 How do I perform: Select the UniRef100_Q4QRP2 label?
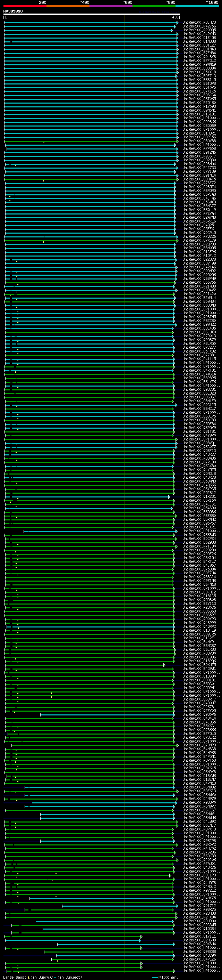coord(199,626)
